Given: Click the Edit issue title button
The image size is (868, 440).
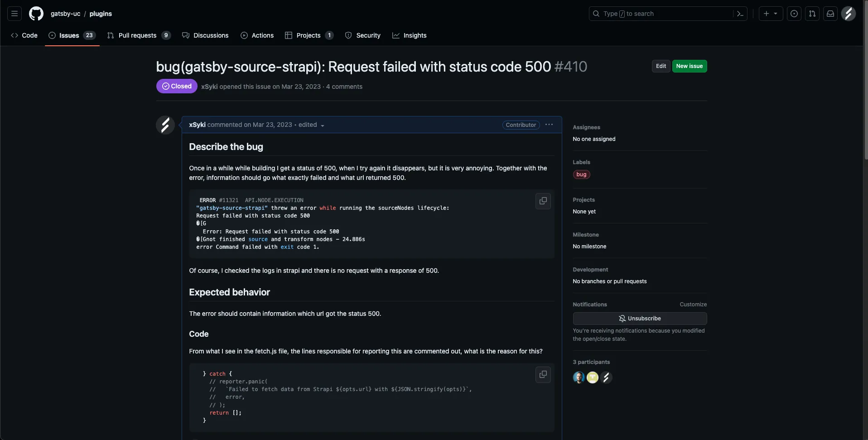Looking at the screenshot, I should [661, 66].
